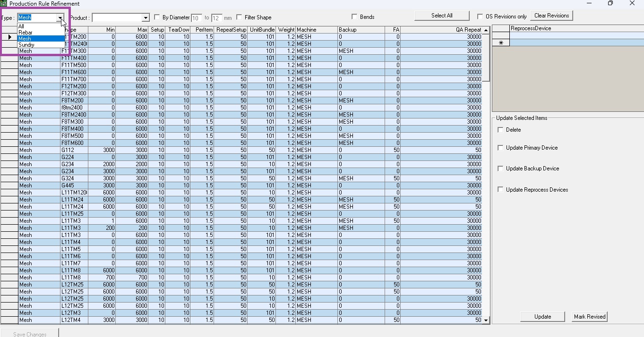This screenshot has width=644, height=337.
Task: Click Mark Revised button
Action: tap(589, 317)
